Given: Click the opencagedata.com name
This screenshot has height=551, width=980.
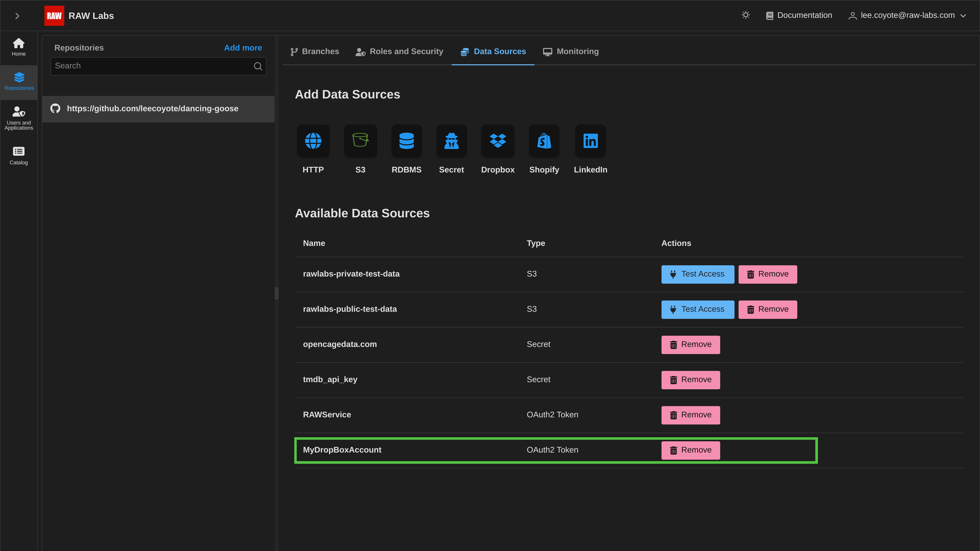Looking at the screenshot, I should click(340, 344).
